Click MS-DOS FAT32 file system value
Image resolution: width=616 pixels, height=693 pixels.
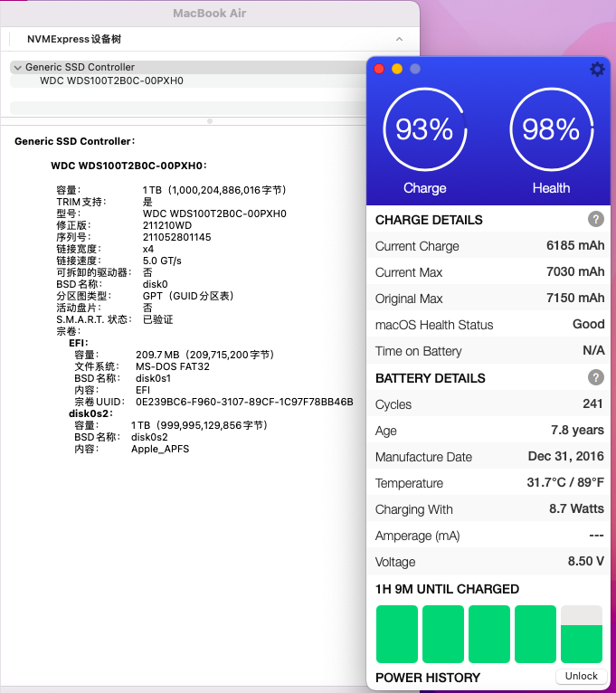pos(173,366)
